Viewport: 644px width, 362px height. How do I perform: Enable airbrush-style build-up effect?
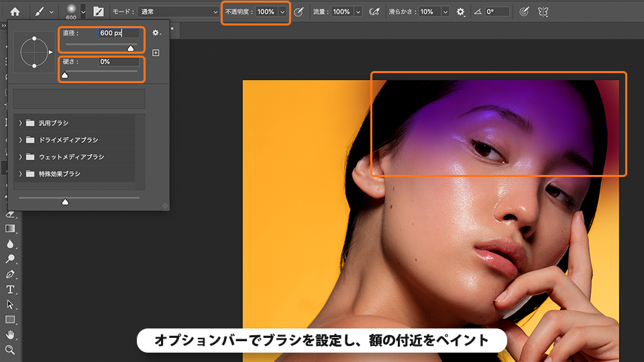(x=374, y=11)
